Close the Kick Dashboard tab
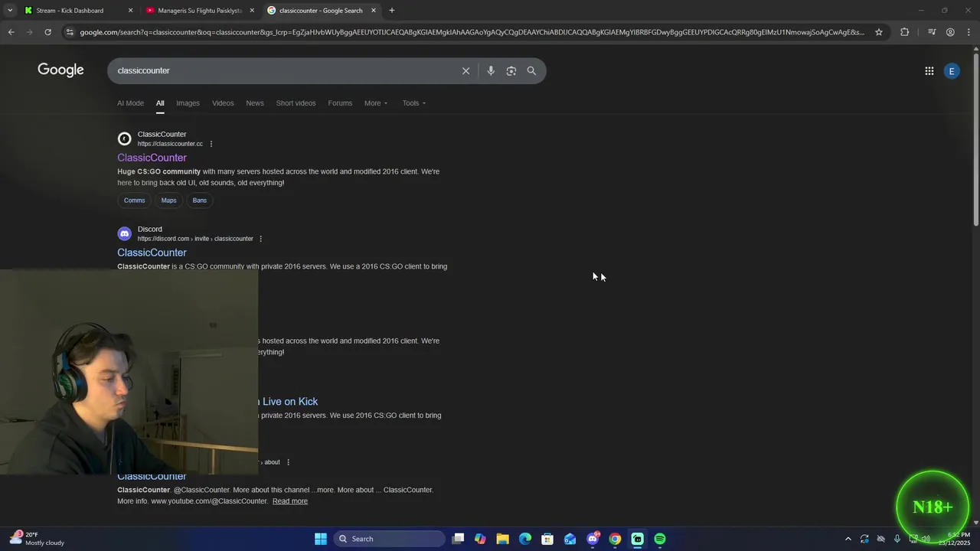980x551 pixels. point(130,11)
